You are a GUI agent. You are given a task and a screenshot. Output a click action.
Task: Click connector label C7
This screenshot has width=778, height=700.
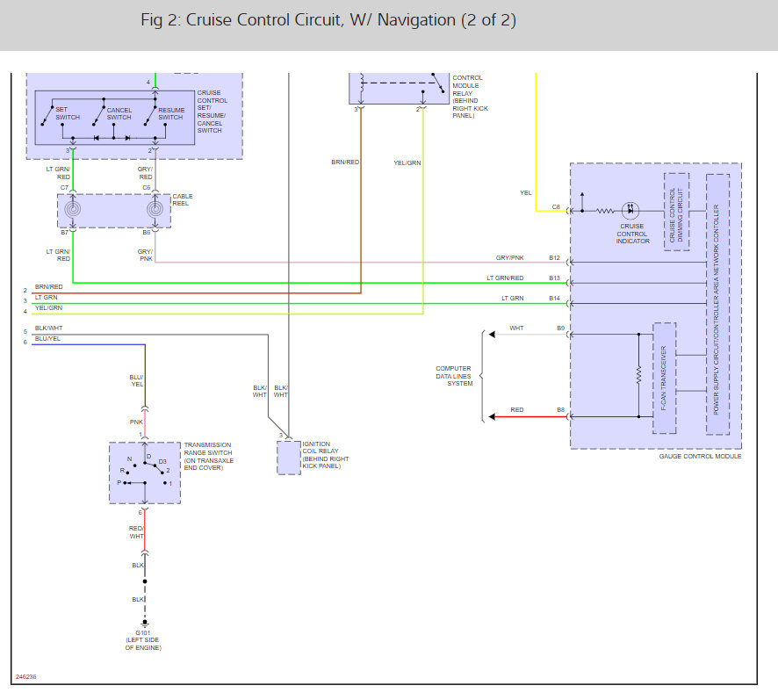(64, 188)
